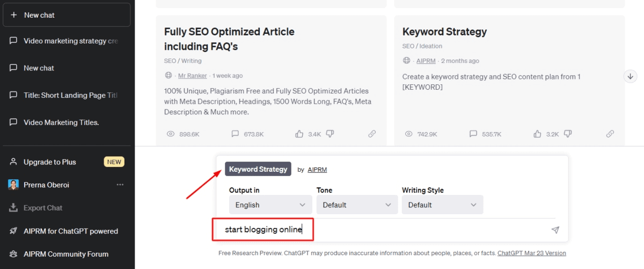Upvote the Keyword Strategy prompt

(537, 134)
